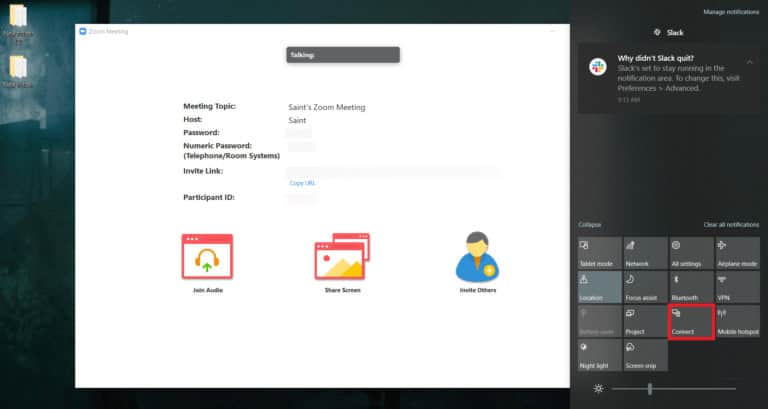Open the Project quick action tile
Screen dimensions: 768x409
coord(645,321)
